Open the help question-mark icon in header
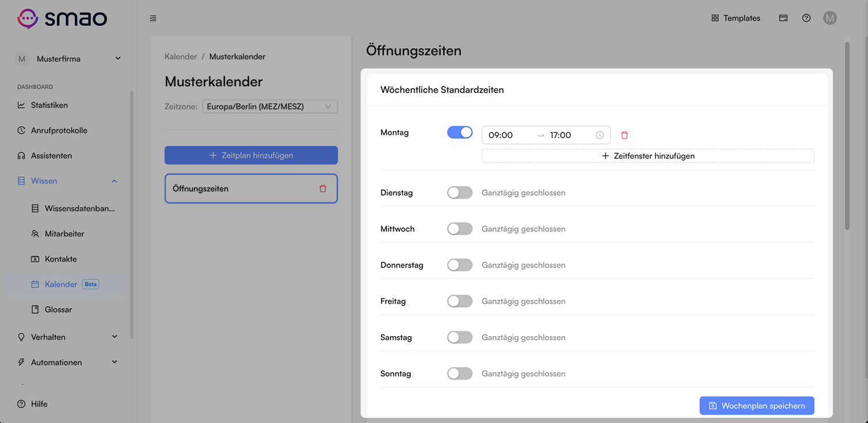 point(806,18)
